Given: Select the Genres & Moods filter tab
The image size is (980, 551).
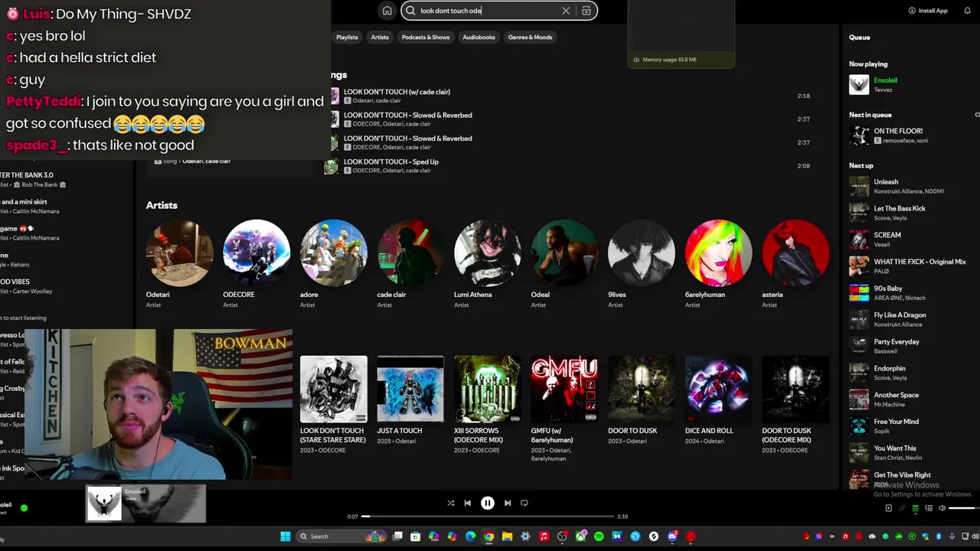Looking at the screenshot, I should click(530, 37).
